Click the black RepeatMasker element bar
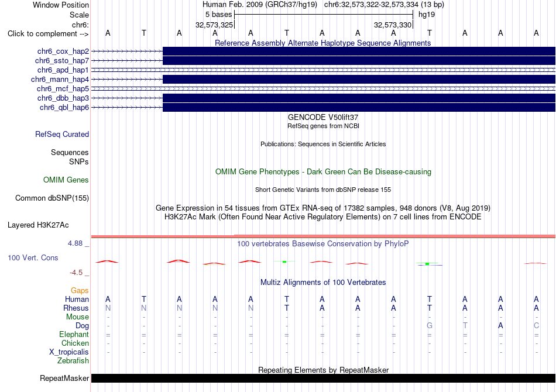The height and width of the screenshot is (392, 556). (323, 378)
